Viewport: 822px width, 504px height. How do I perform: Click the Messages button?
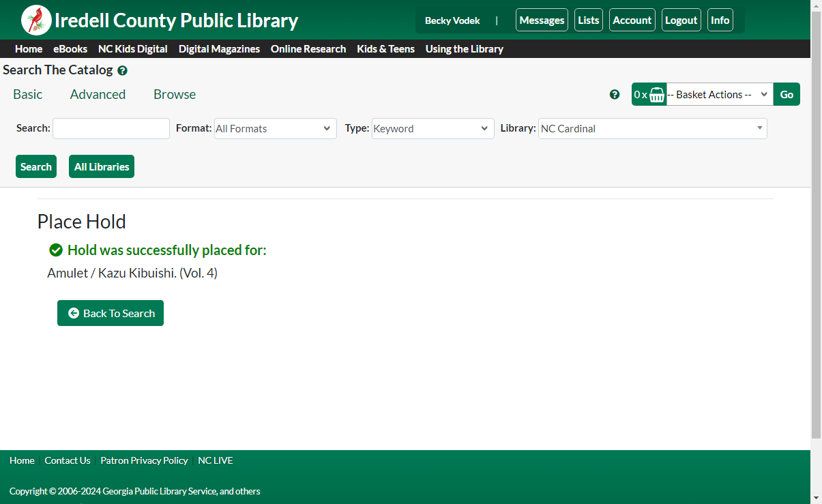coord(542,20)
